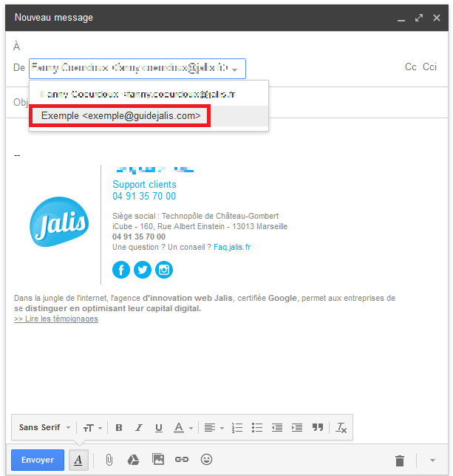
Task: Open the emoji picker
Action: 206,460
